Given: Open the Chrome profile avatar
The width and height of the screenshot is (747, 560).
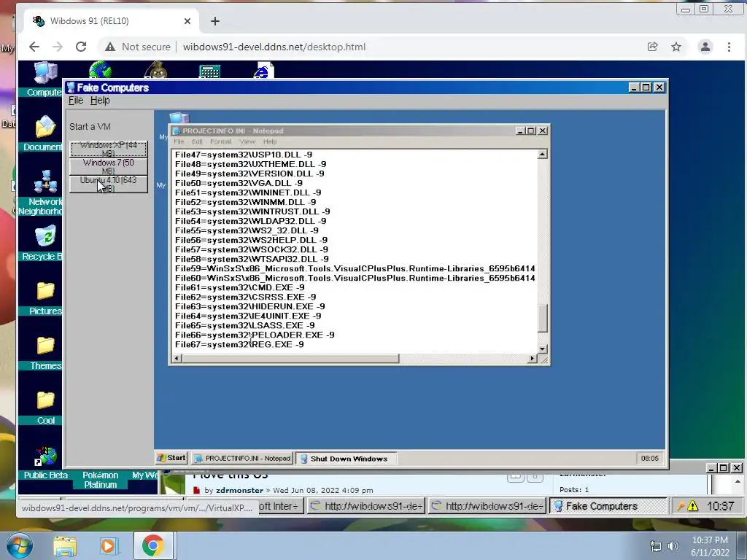Looking at the screenshot, I should 705,47.
